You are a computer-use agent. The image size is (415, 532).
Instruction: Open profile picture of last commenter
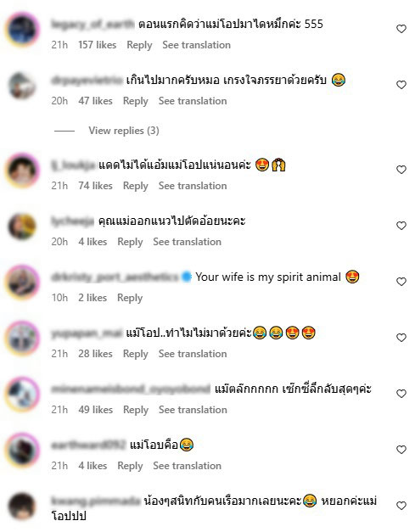coord(22,506)
